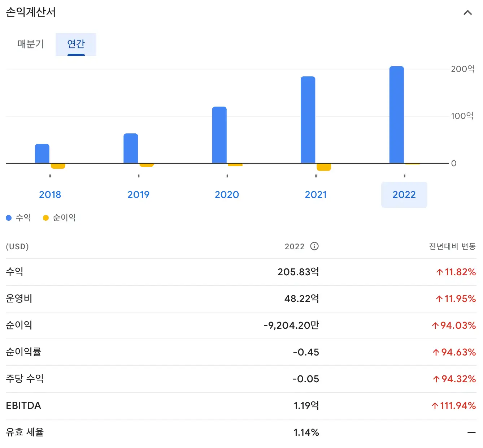Click the collapse chevron beside 손익계산서

[x=467, y=13]
